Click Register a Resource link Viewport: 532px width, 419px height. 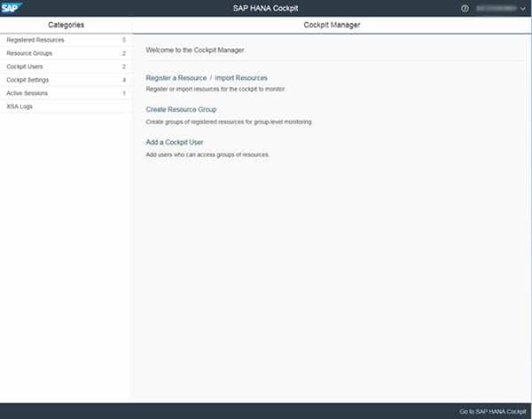176,78
